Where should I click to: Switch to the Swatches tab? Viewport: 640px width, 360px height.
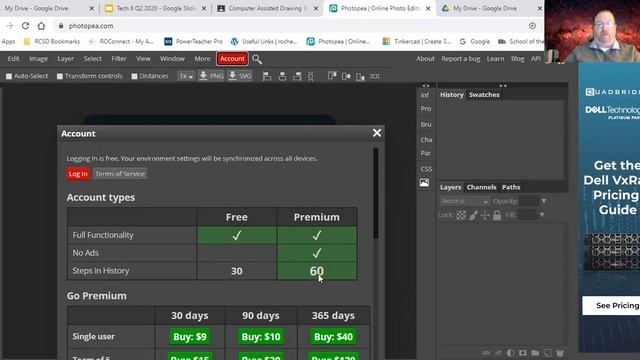[484, 95]
